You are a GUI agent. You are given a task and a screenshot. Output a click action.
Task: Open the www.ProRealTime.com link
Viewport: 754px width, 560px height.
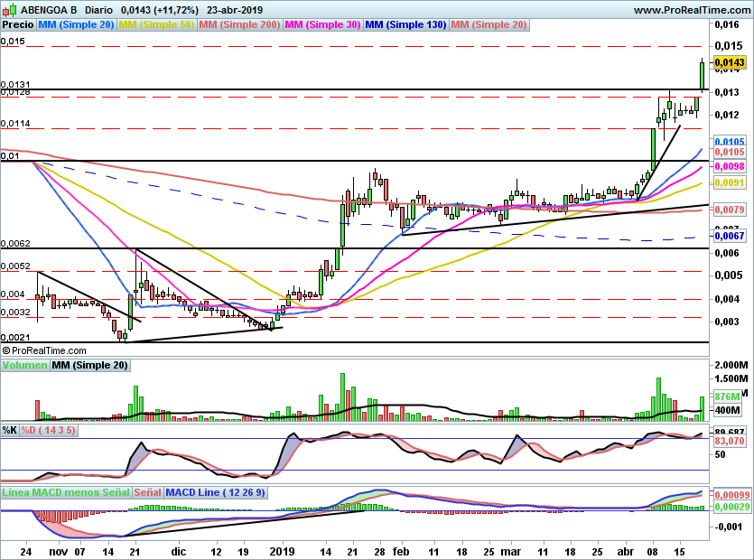click(x=691, y=10)
